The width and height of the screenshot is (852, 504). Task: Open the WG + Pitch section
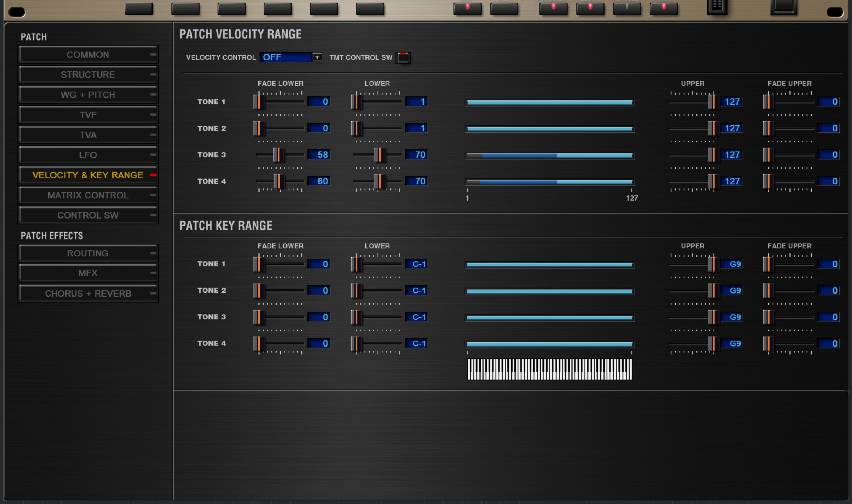(x=88, y=95)
